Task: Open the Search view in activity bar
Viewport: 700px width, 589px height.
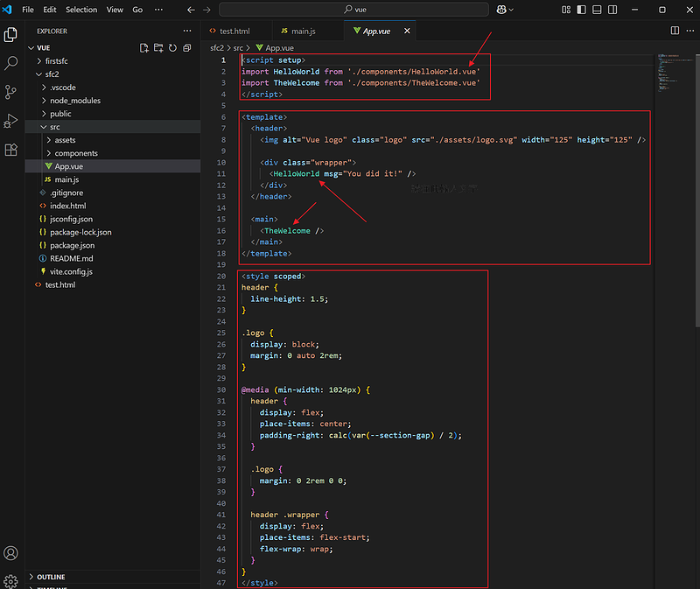Action: (x=11, y=63)
